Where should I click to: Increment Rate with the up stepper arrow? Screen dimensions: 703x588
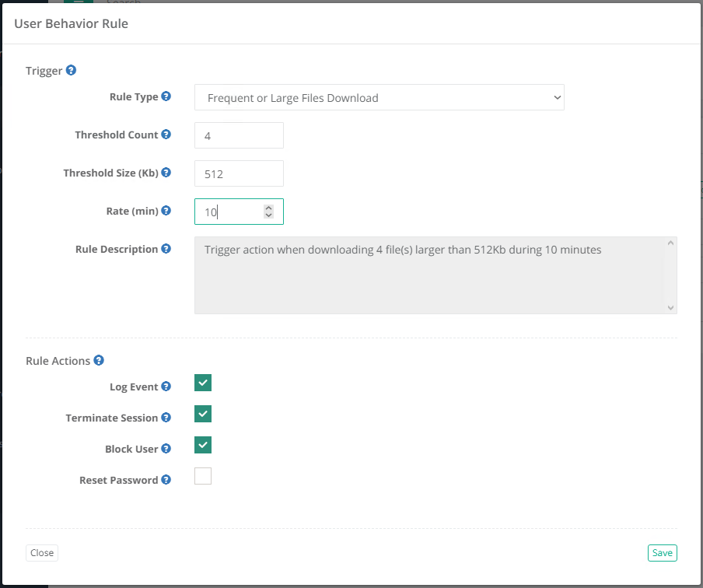click(x=268, y=207)
